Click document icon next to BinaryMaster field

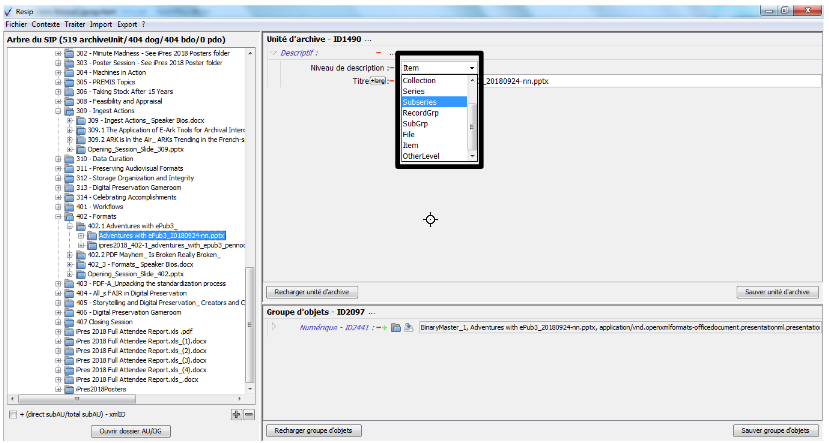click(x=409, y=327)
